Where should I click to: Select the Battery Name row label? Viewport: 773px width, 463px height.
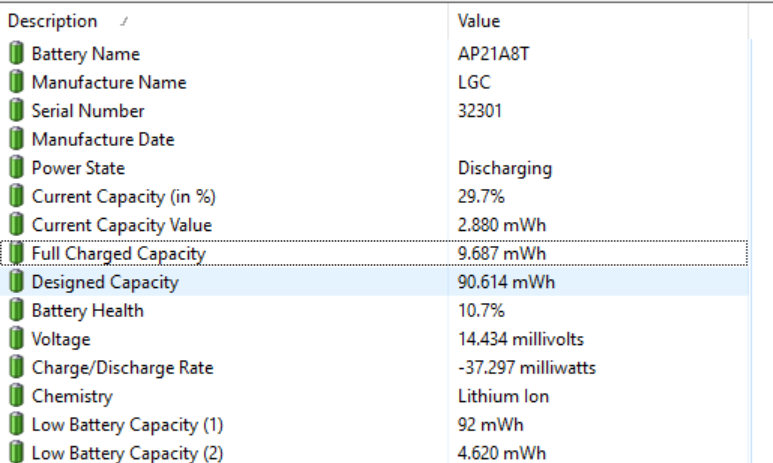click(86, 54)
